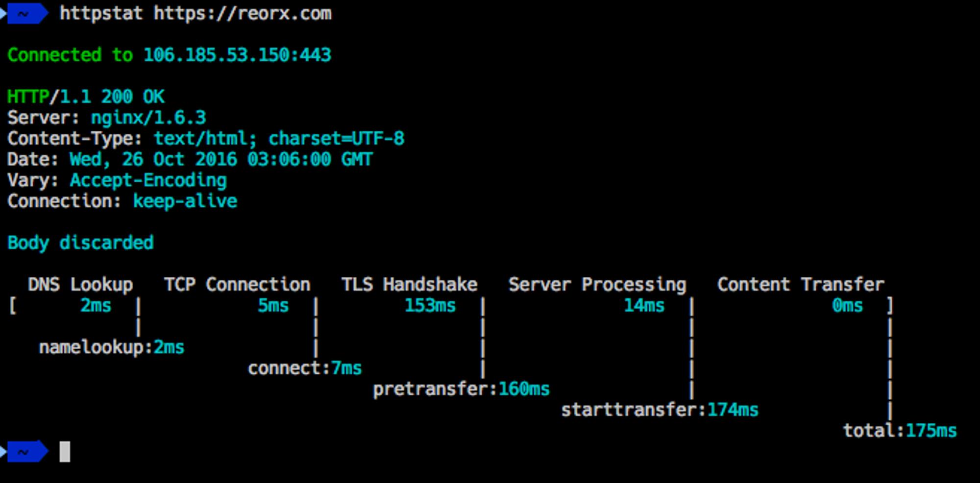
Task: Click the starttransfer:174ms label
Action: coord(660,410)
